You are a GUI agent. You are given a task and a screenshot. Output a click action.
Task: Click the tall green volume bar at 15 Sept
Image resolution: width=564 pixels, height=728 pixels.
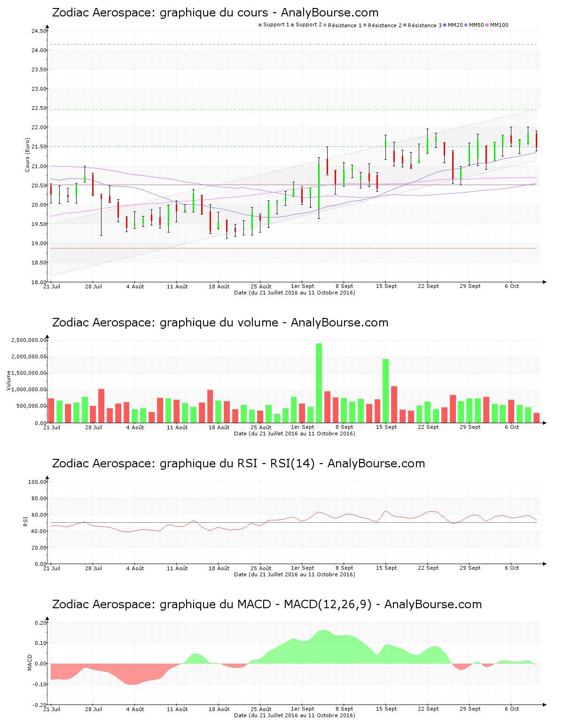(386, 391)
